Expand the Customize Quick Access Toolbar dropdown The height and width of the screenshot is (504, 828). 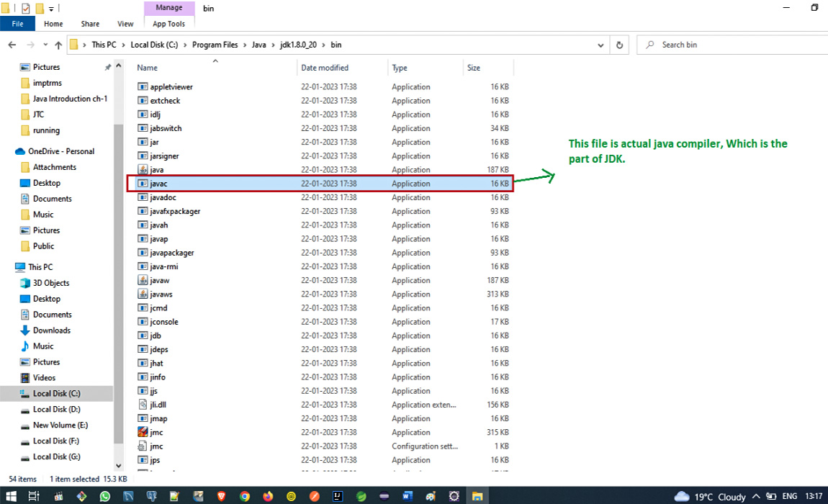click(51, 9)
